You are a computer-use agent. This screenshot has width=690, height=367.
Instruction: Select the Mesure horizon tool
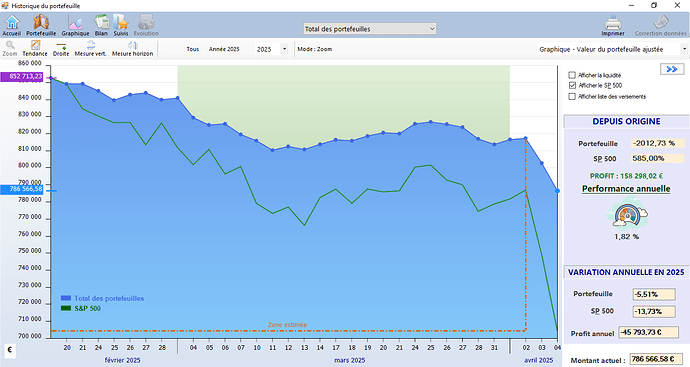point(132,49)
